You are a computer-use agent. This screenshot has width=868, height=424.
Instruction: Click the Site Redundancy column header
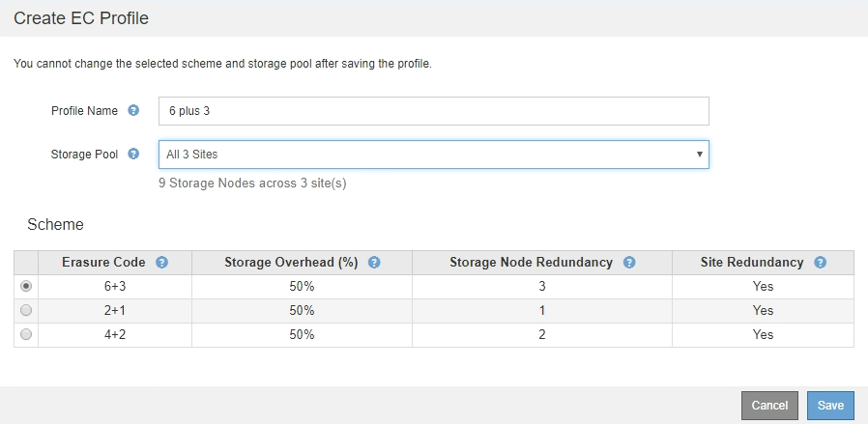[752, 263]
